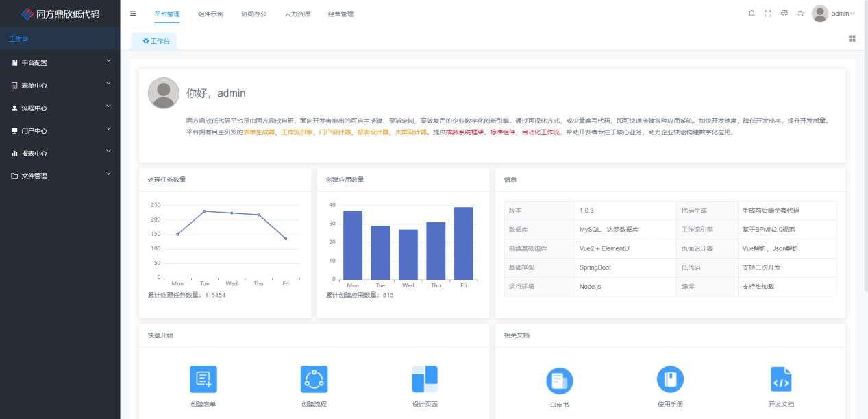The width and height of the screenshot is (868, 419).
Task: Select 工作台 in the left sidebar
Action: click(19, 39)
